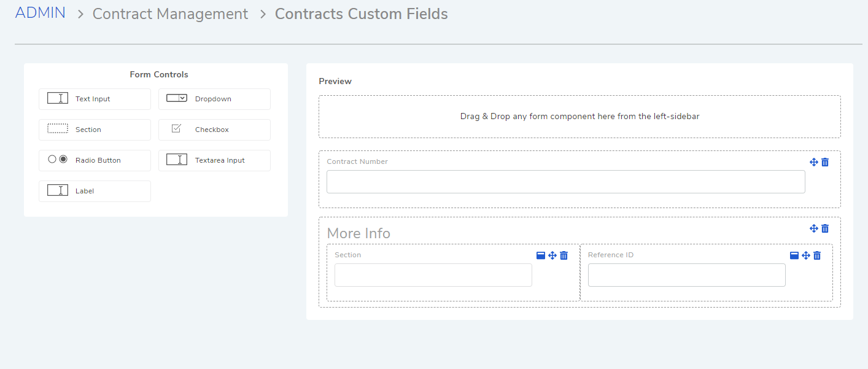Click move handle icon on Contract Number field
This screenshot has width=868, height=369.
pyautogui.click(x=814, y=162)
